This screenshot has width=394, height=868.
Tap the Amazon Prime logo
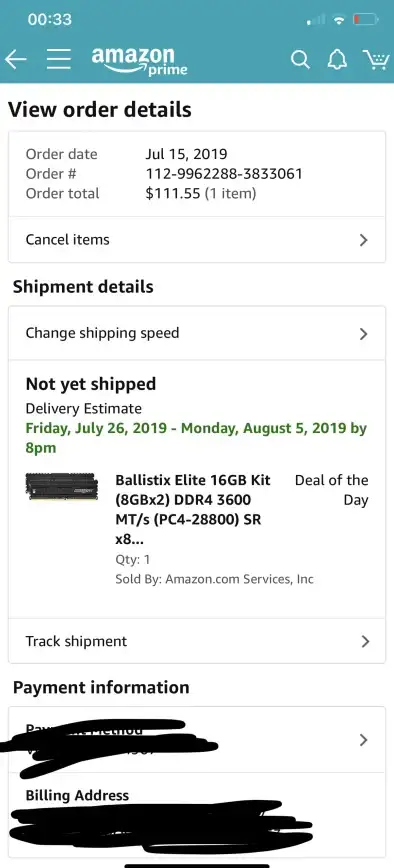(x=139, y=61)
